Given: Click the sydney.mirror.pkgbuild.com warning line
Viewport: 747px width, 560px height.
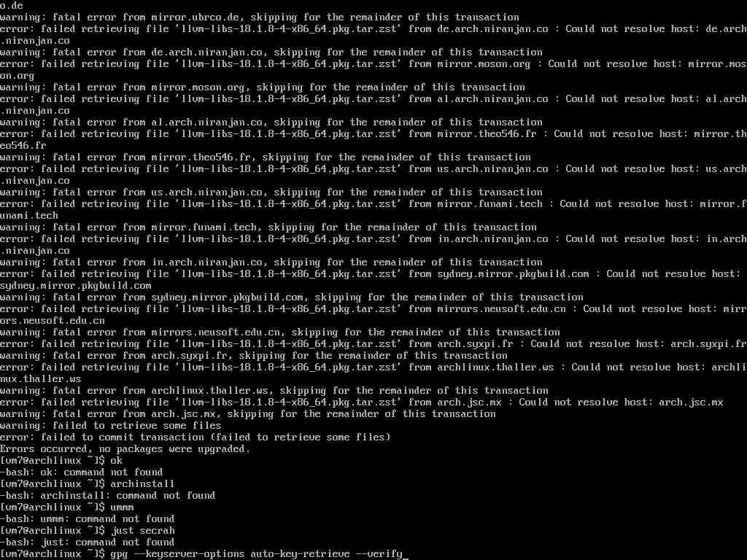Looking at the screenshot, I should (292, 297).
